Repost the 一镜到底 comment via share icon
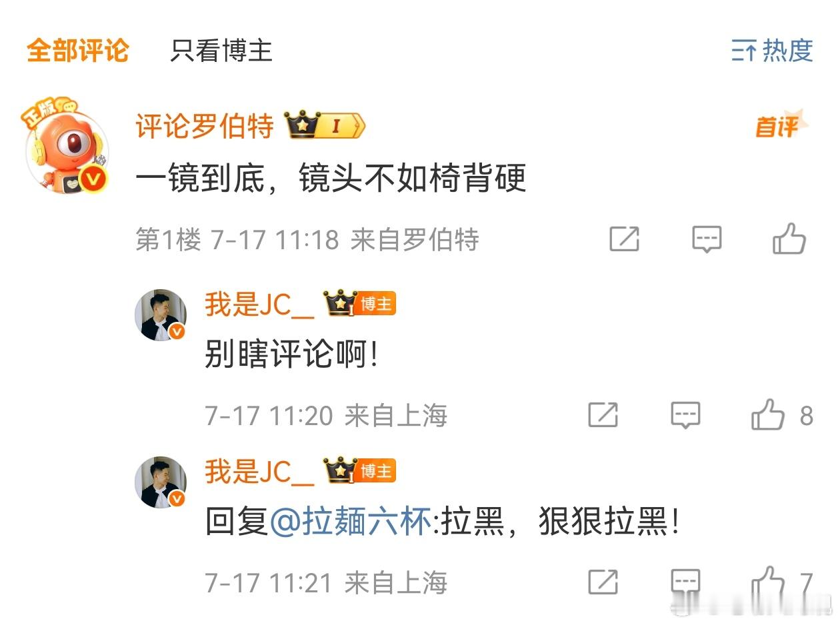840x625 pixels. [x=624, y=239]
